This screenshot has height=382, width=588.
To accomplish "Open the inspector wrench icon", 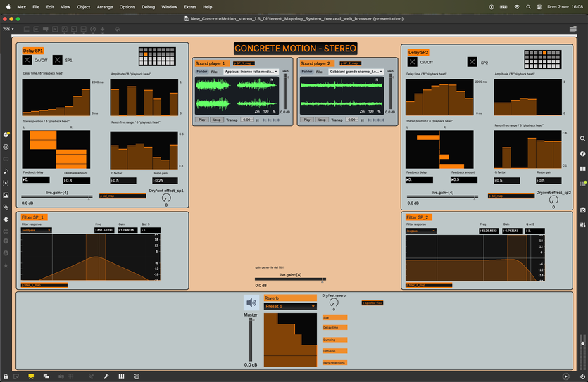I will pyautogui.click(x=106, y=376).
